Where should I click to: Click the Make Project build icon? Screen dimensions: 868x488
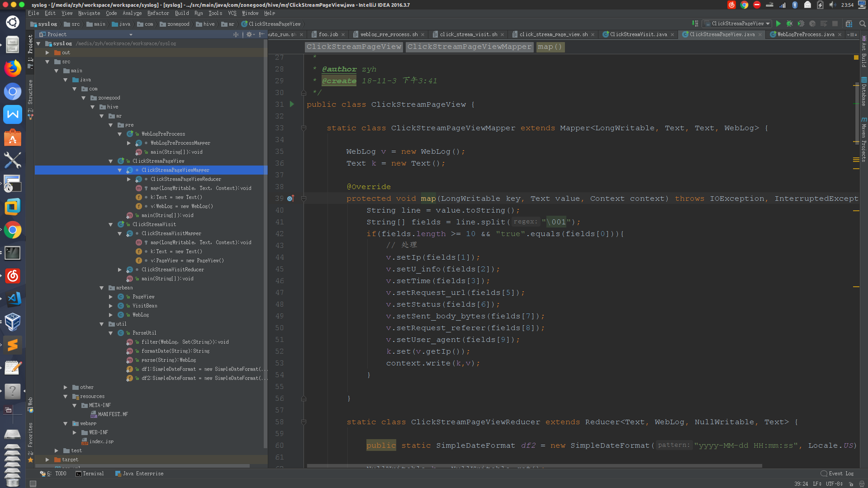[x=695, y=24]
